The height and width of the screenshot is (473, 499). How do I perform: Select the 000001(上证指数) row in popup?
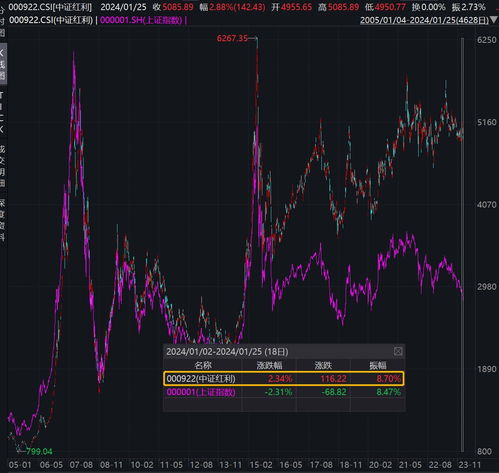pyautogui.click(x=284, y=392)
